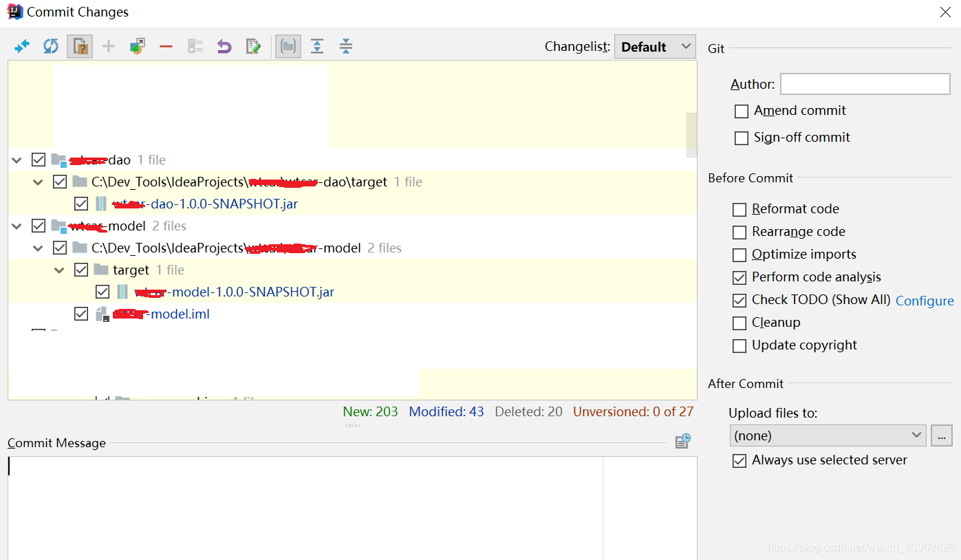
Task: Click the ellipsis button next to upload server
Action: coord(942,435)
